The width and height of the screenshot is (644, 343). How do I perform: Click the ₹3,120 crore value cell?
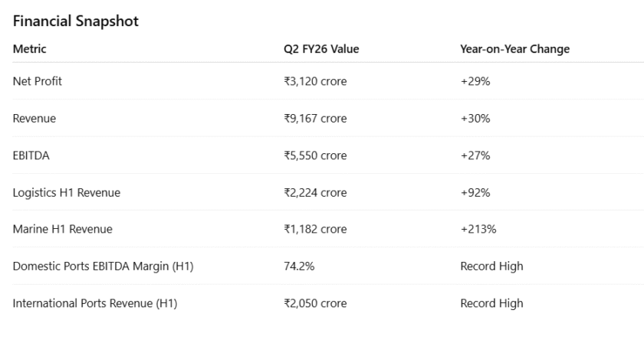pyautogui.click(x=315, y=82)
